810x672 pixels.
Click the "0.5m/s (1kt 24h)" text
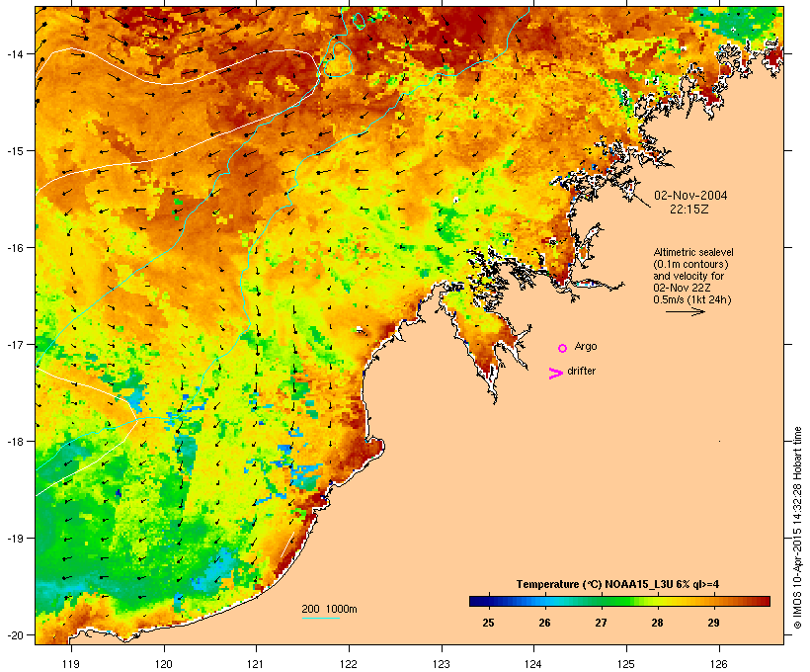692,299
